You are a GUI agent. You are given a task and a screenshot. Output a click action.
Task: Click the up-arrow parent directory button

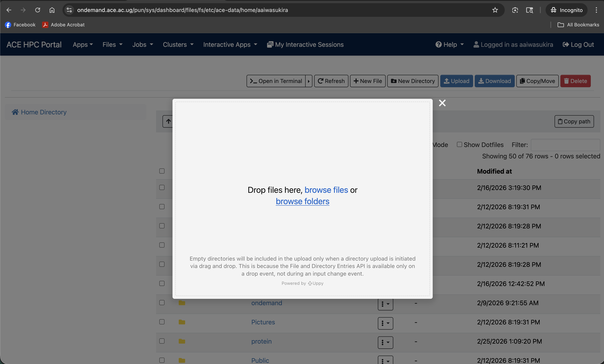(x=168, y=121)
